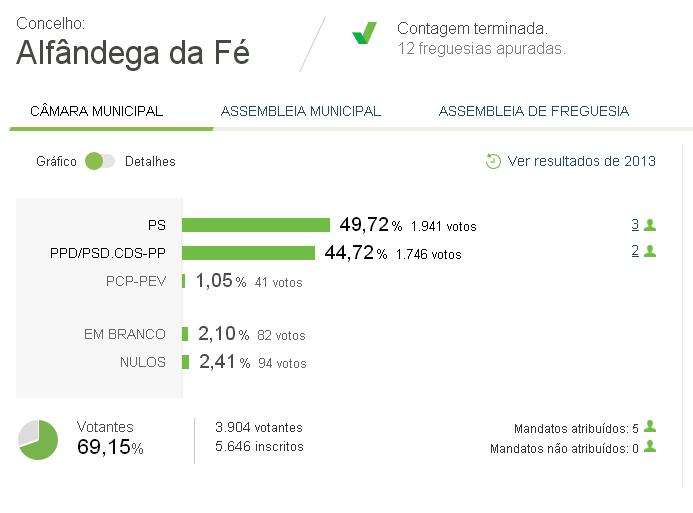Click the person icon next to PS mandates
This screenshot has width=693, height=513.
650,225
